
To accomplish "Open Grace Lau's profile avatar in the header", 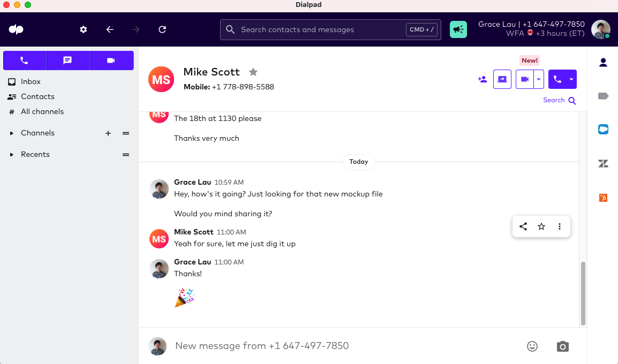I will tap(601, 29).
